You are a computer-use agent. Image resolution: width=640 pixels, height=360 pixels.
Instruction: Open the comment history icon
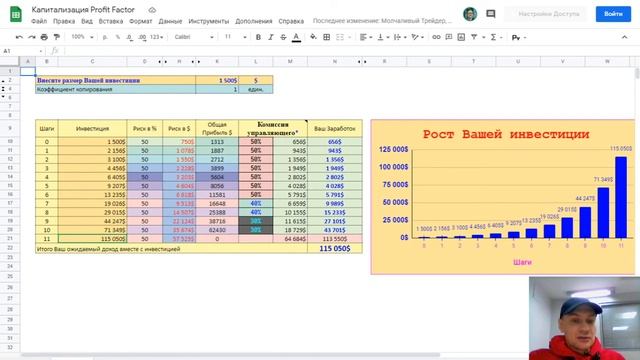click(x=491, y=14)
